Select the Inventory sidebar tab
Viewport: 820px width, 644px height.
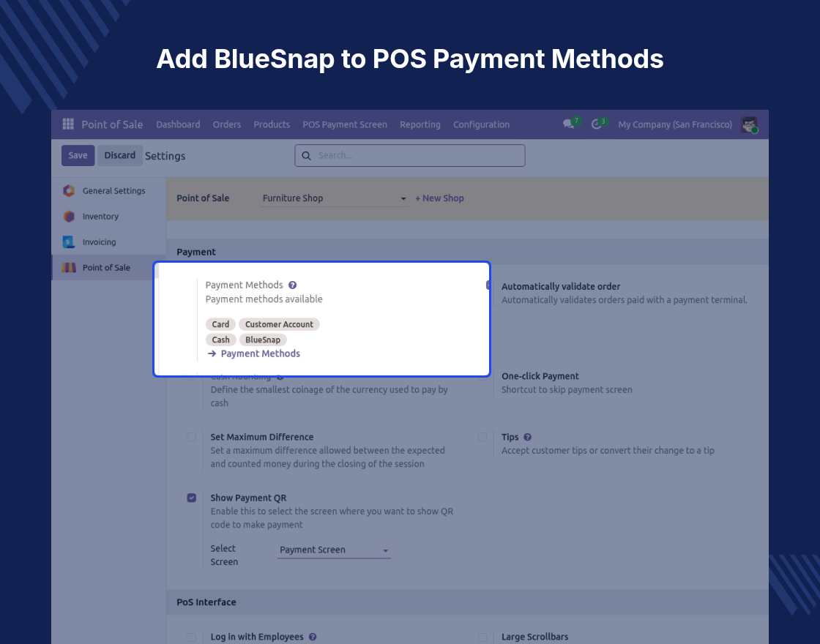(109, 217)
